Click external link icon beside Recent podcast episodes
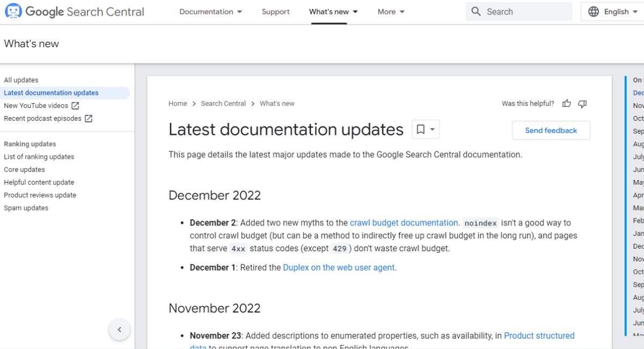The width and height of the screenshot is (644, 349). click(x=89, y=119)
